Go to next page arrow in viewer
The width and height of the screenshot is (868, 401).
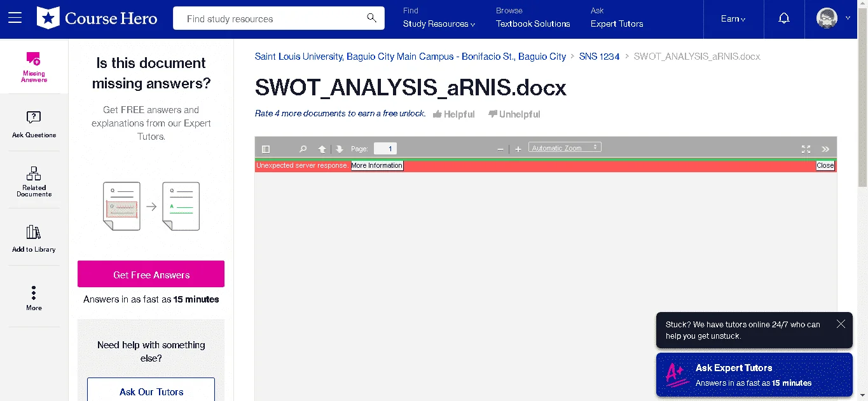(x=340, y=149)
